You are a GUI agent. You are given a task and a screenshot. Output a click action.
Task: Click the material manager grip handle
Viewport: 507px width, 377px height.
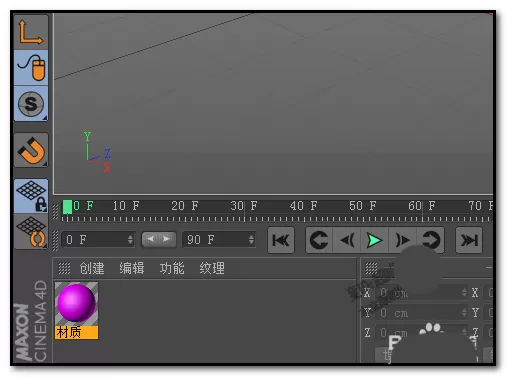(x=64, y=268)
